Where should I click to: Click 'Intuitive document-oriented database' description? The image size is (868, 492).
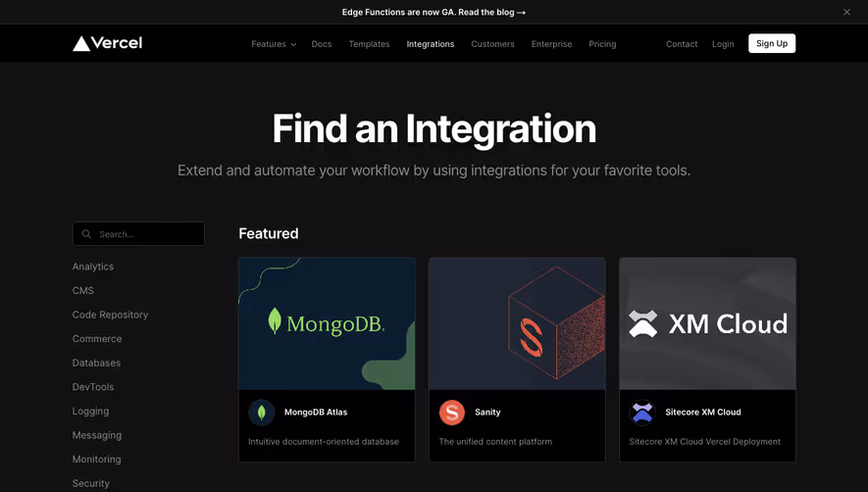tap(324, 442)
